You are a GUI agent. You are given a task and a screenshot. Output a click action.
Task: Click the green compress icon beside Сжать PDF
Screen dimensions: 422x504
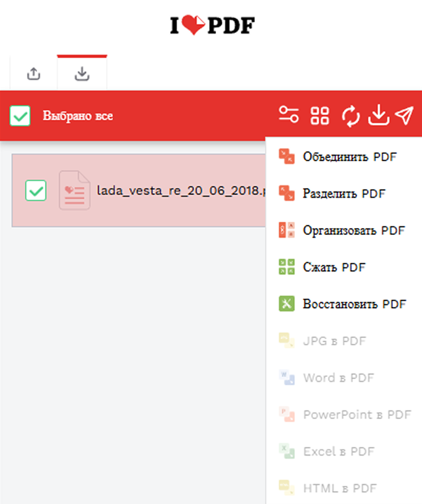(x=287, y=267)
